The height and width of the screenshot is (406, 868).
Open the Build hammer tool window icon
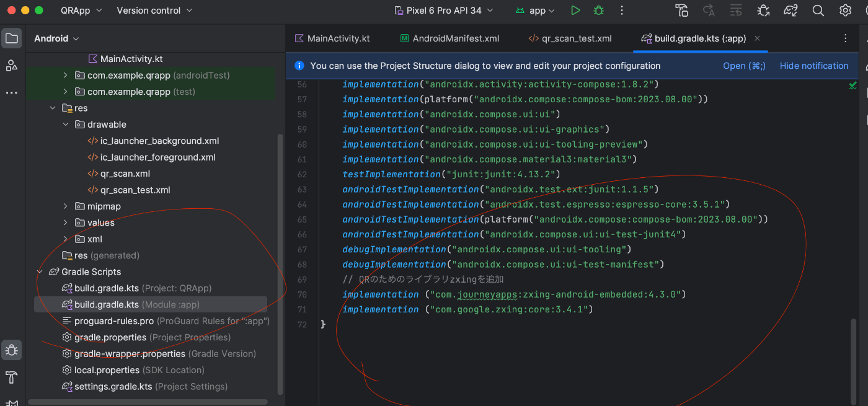(12, 377)
